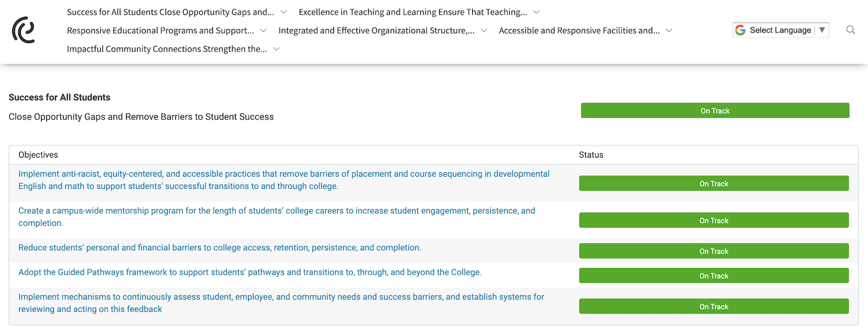Expand Excellence in Teaching and Learning chevron
The width and height of the screenshot is (868, 332).
(x=536, y=12)
